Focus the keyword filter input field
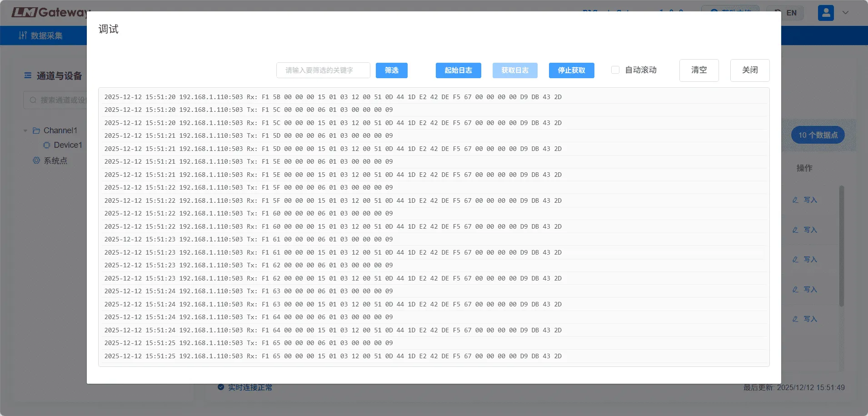This screenshot has width=868, height=416. 323,70
